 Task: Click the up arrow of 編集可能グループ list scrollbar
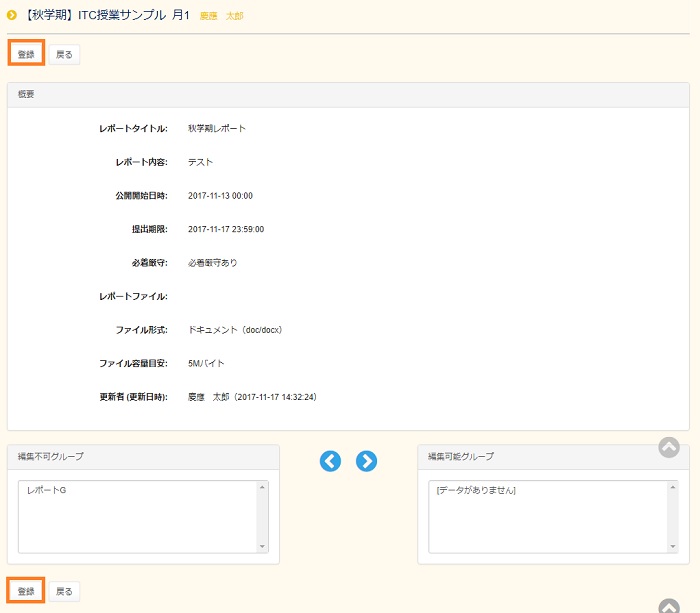673,487
